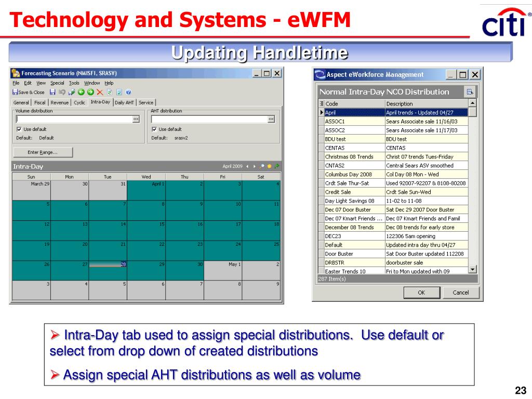532x399 pixels.
Task: Click the AHT distribution input field
Action: 210,119
